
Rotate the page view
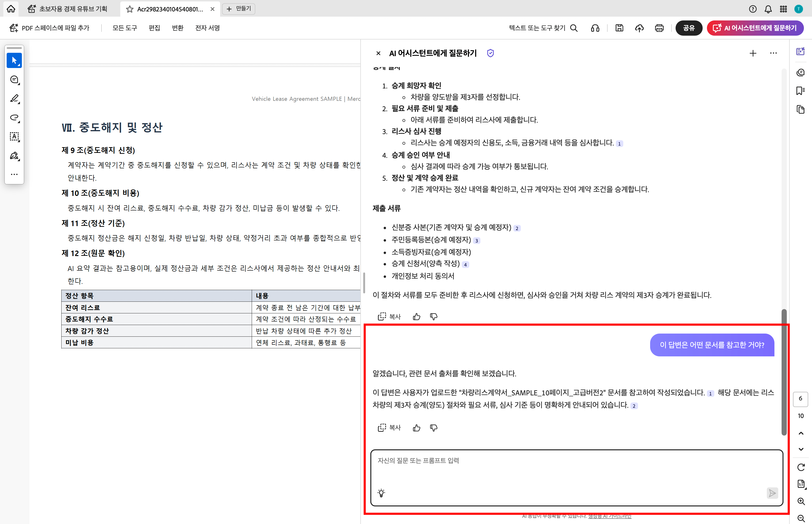coord(801,467)
